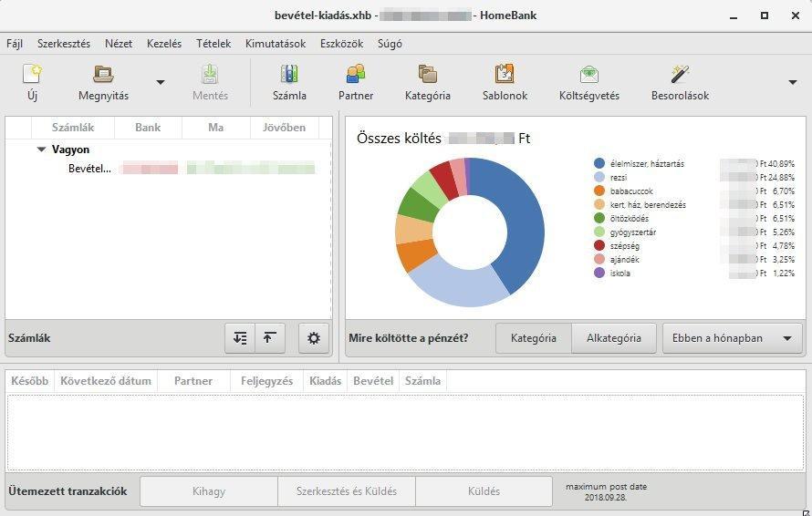
Task: Click the Jövőben column header
Action: pos(284,128)
